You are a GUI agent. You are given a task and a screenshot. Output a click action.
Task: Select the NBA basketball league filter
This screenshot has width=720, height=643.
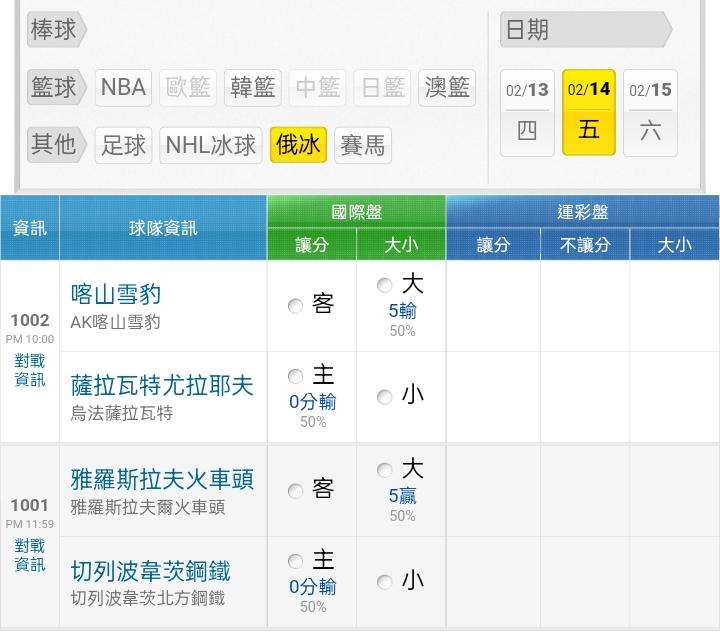pos(124,87)
